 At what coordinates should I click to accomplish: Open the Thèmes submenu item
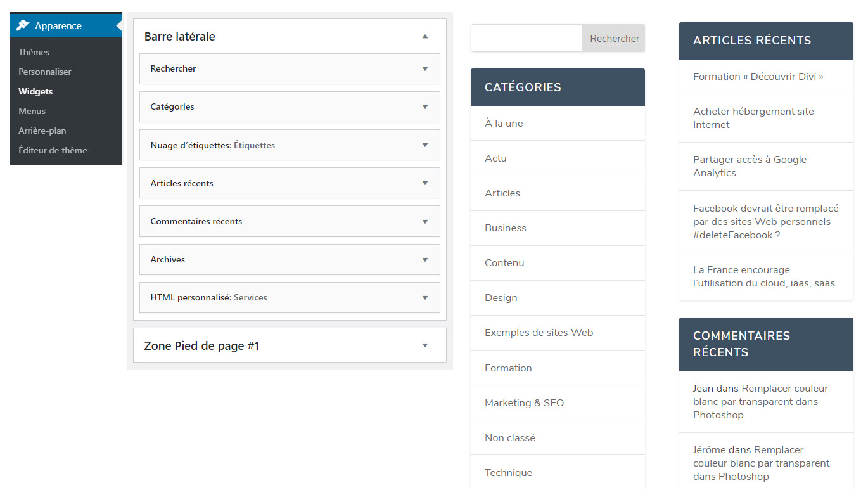click(x=34, y=52)
